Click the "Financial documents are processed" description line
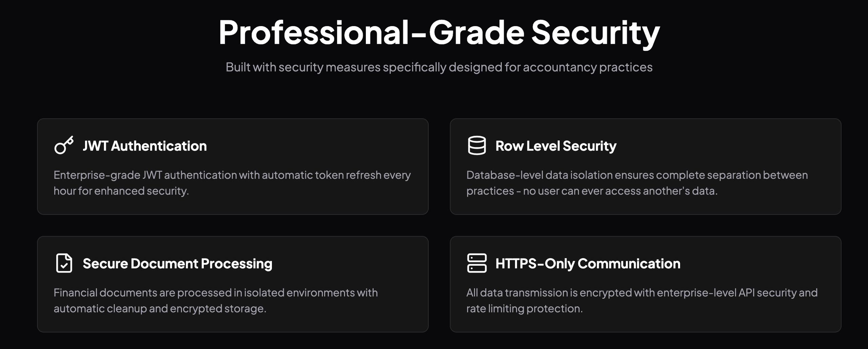 tap(216, 293)
